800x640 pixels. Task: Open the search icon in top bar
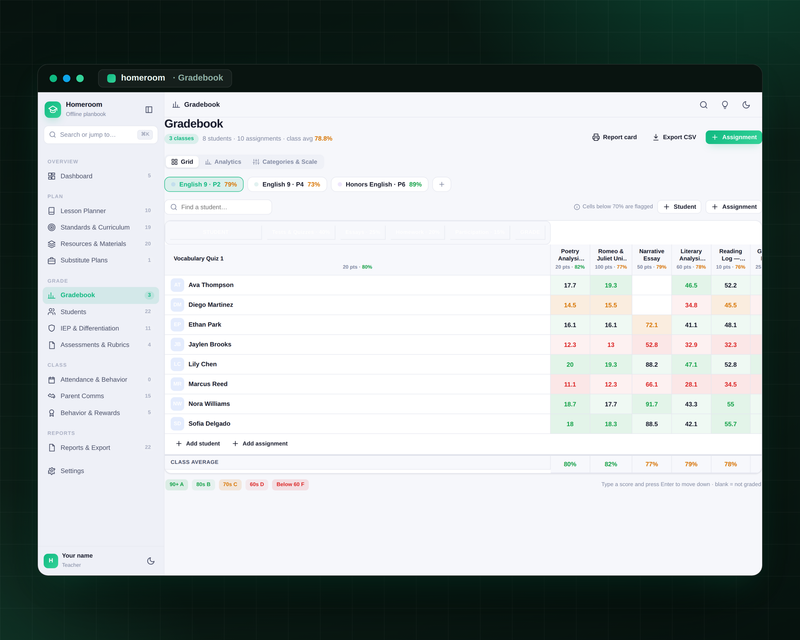[704, 105]
